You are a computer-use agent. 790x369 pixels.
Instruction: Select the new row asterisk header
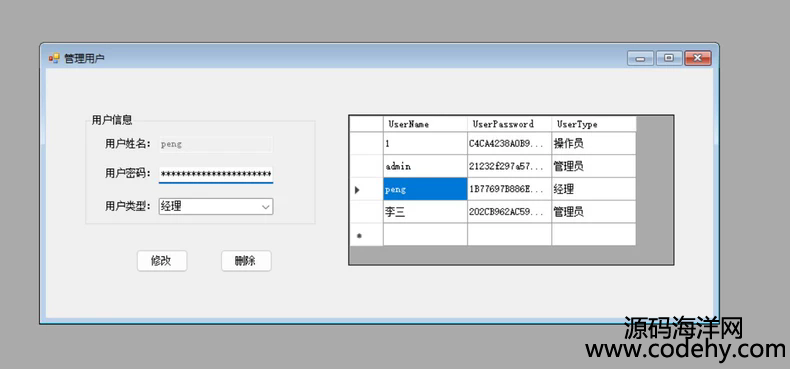(366, 235)
